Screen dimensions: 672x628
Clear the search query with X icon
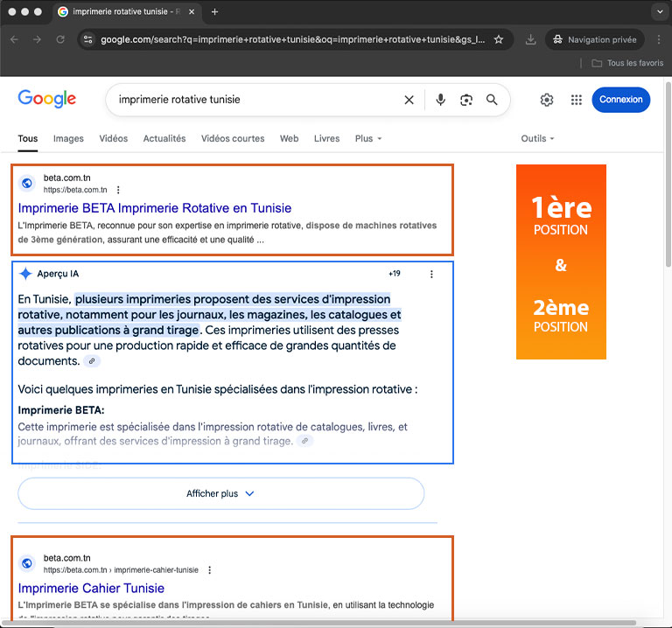click(x=409, y=100)
